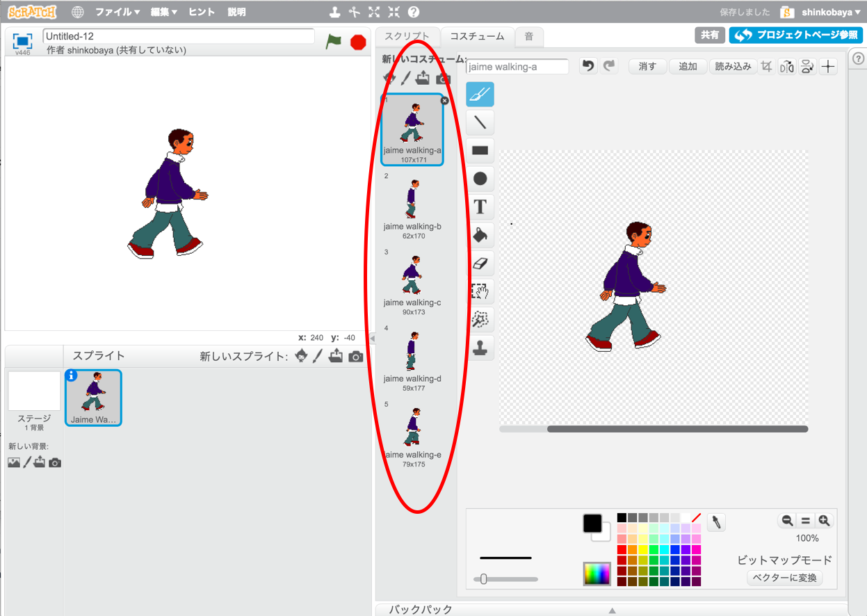
Task: Reset canvas zoom to 100%
Action: pos(805,520)
